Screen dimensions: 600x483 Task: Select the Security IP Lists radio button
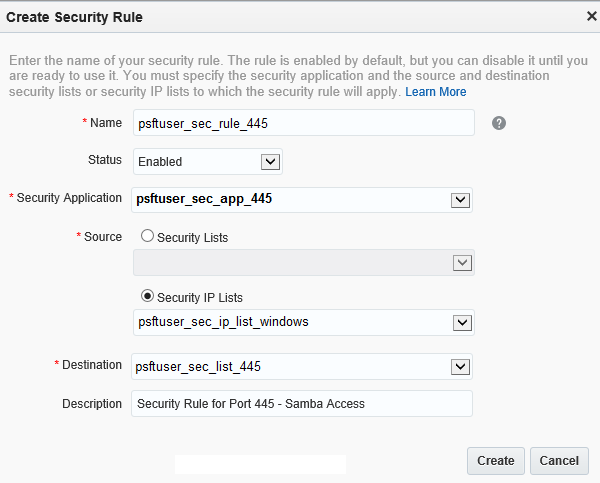tap(147, 296)
